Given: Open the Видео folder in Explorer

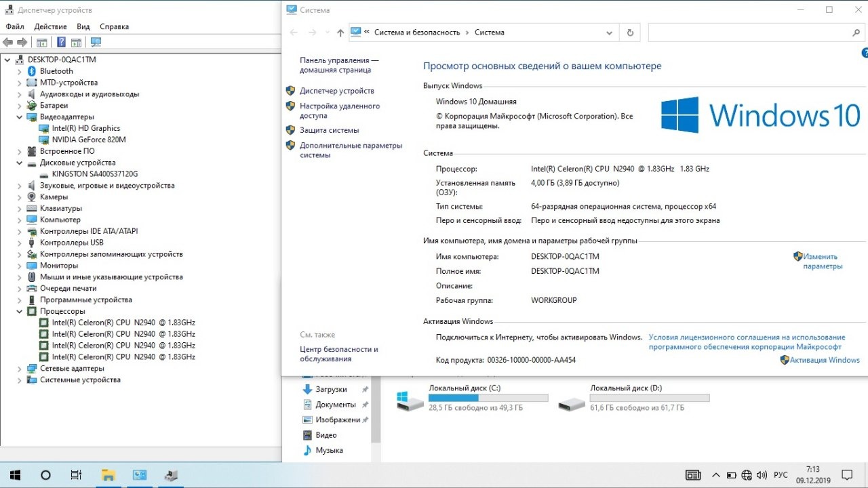Looking at the screenshot, I should (x=326, y=436).
